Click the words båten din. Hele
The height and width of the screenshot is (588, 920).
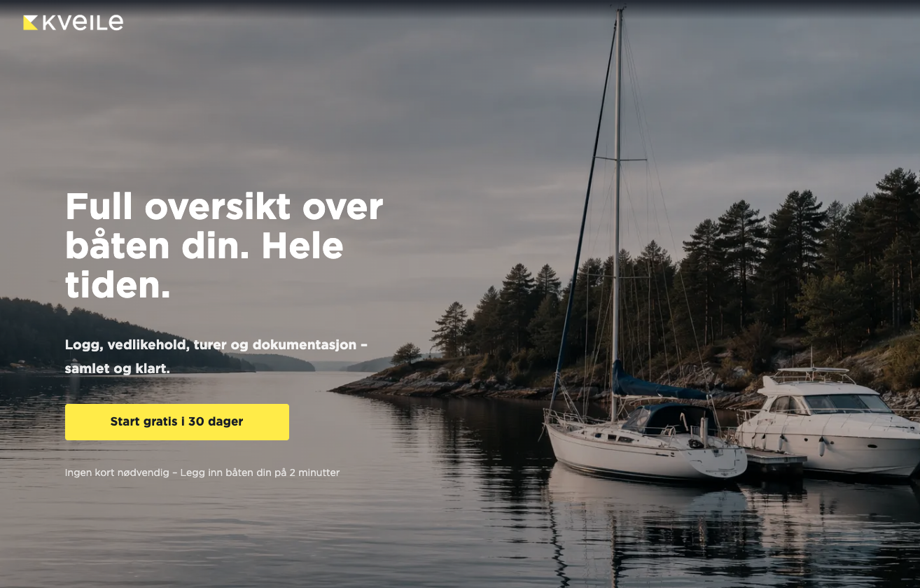[x=204, y=246]
